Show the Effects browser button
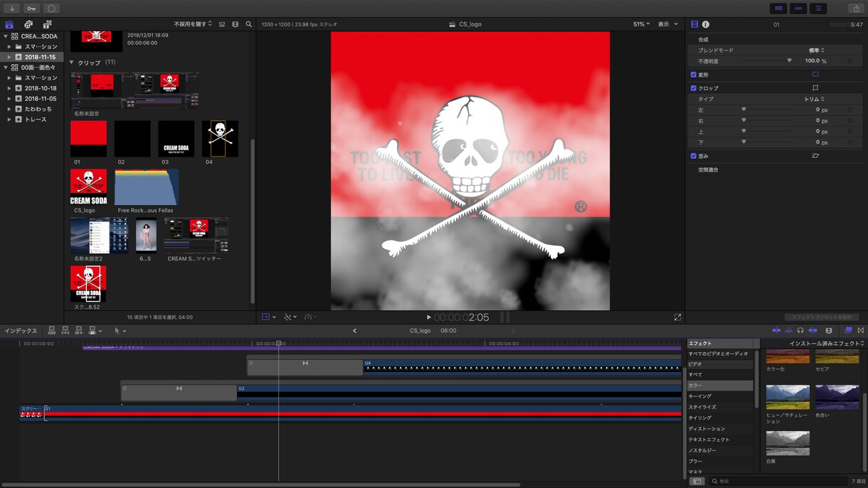Image resolution: width=868 pixels, height=488 pixels. click(848, 331)
